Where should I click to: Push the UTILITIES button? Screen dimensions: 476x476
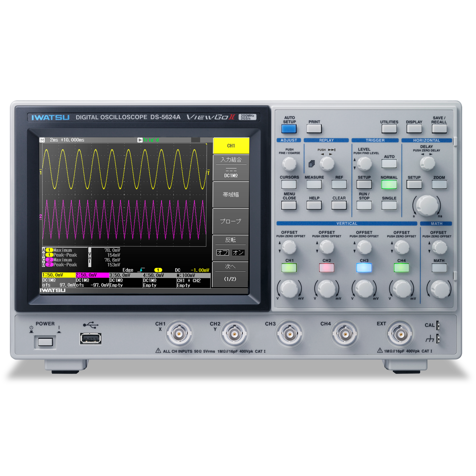389,129
